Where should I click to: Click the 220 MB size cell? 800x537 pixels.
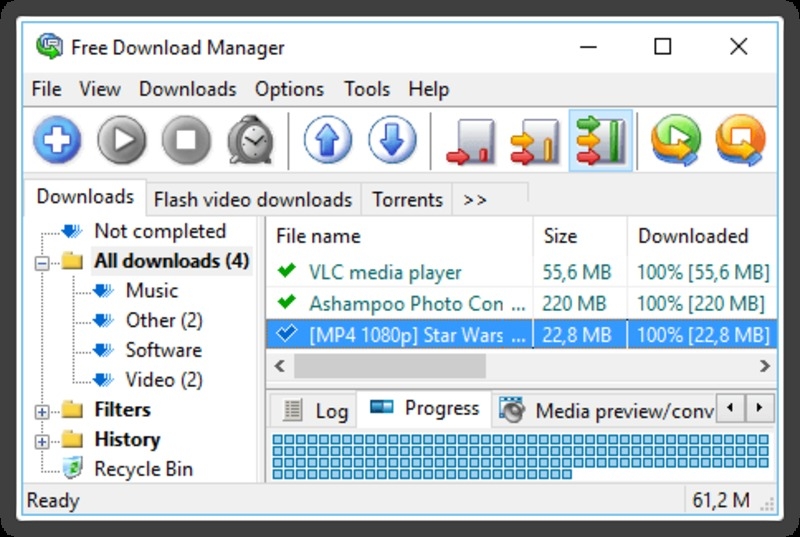(x=574, y=303)
